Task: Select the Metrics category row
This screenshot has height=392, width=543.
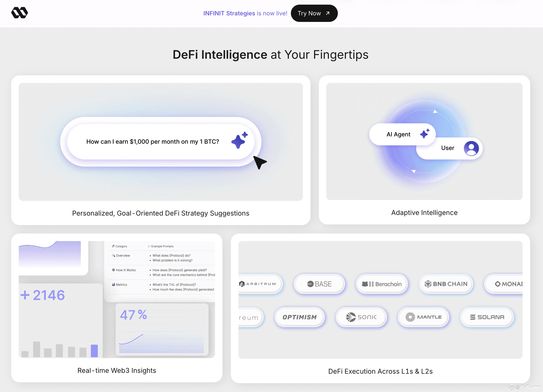Action: pos(121,285)
